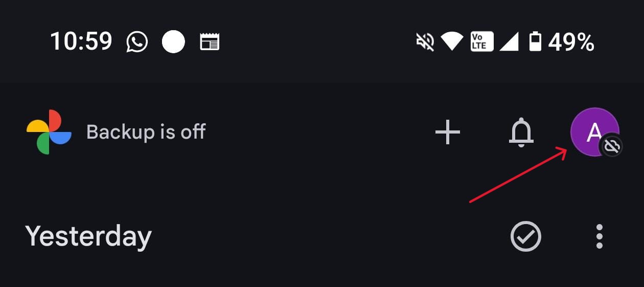The width and height of the screenshot is (644, 287).
Task: Tap the Google Photos pinwheel logo
Action: point(49,132)
